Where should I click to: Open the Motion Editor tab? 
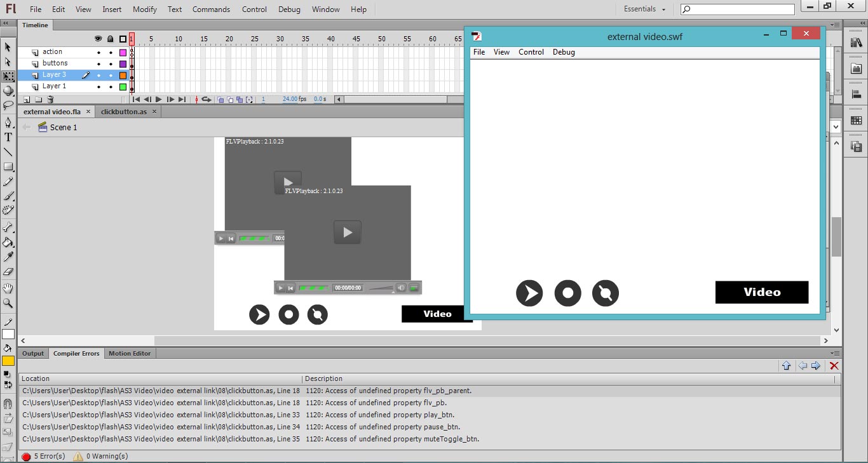point(130,354)
